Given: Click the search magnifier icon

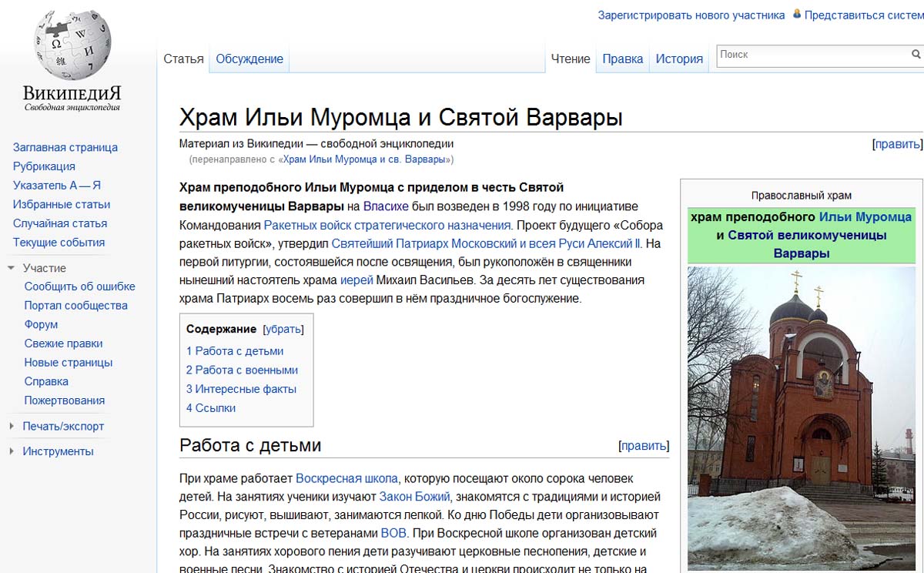Looking at the screenshot, I should coord(916,55).
